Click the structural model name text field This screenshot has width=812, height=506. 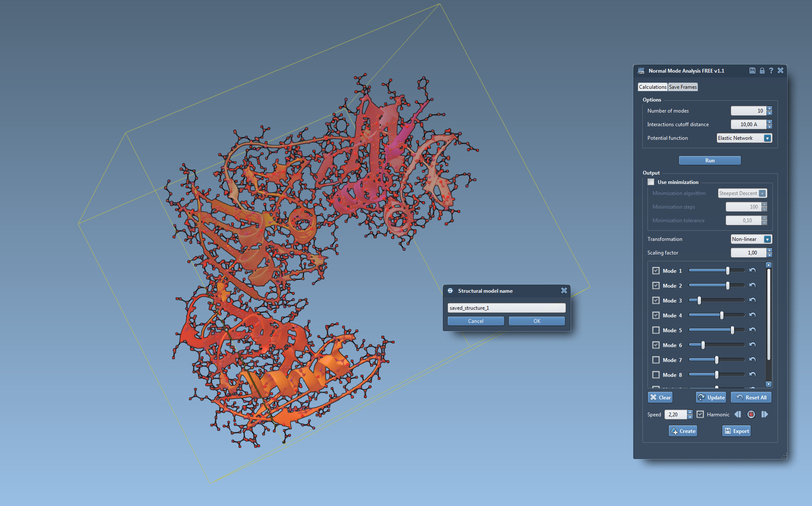pyautogui.click(x=506, y=308)
